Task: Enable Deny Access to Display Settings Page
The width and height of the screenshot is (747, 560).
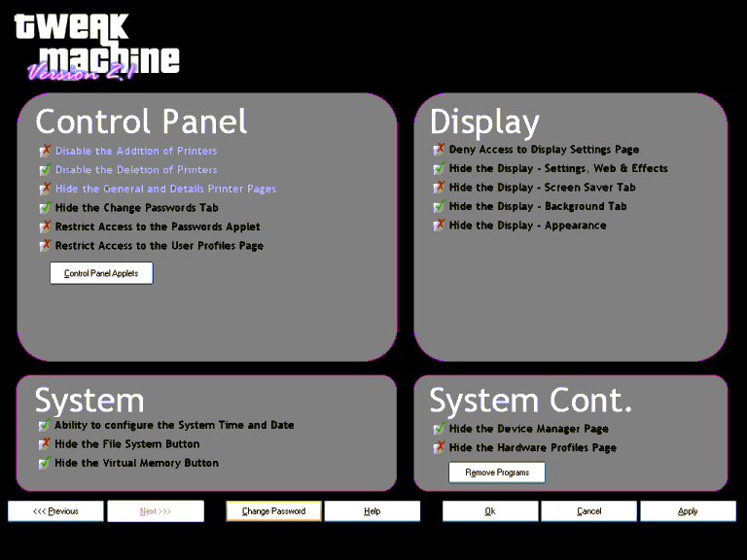Action: (439, 150)
